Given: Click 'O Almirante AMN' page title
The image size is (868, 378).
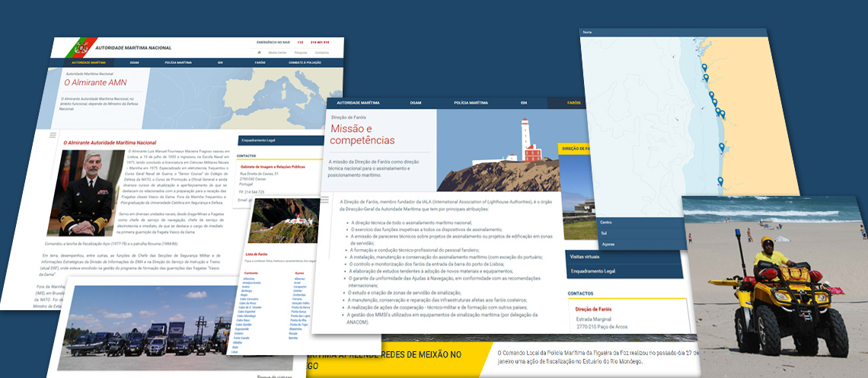Looking at the screenshot, I should (95, 82).
